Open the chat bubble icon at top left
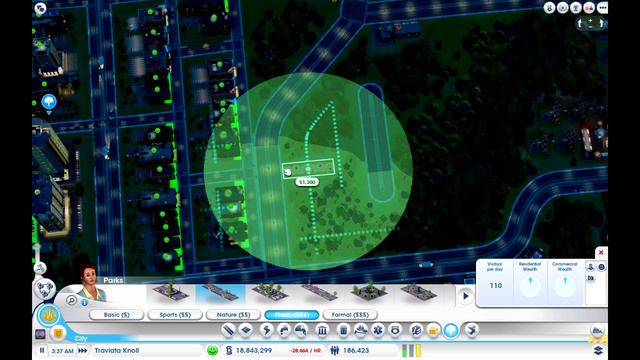This screenshot has width=640, height=360. tap(40, 8)
